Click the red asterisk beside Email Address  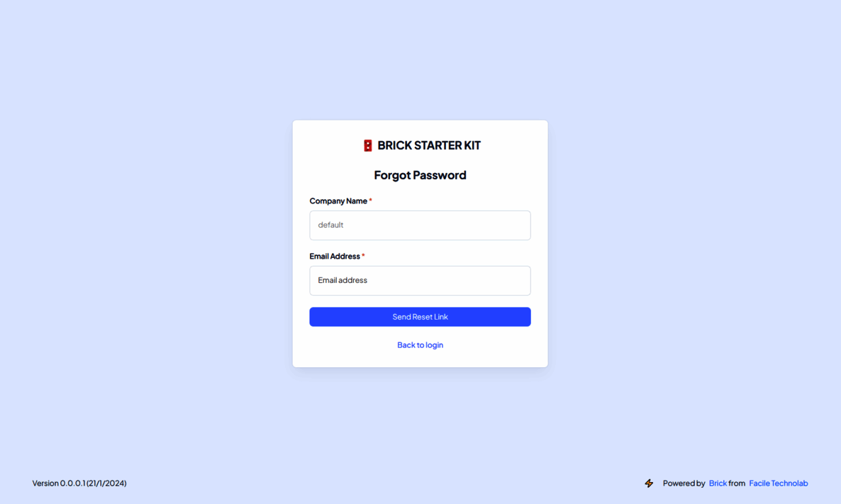[x=363, y=256]
